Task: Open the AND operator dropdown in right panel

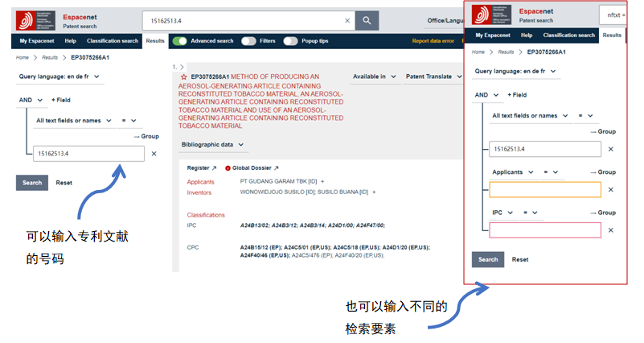Action: pyautogui.click(x=486, y=95)
